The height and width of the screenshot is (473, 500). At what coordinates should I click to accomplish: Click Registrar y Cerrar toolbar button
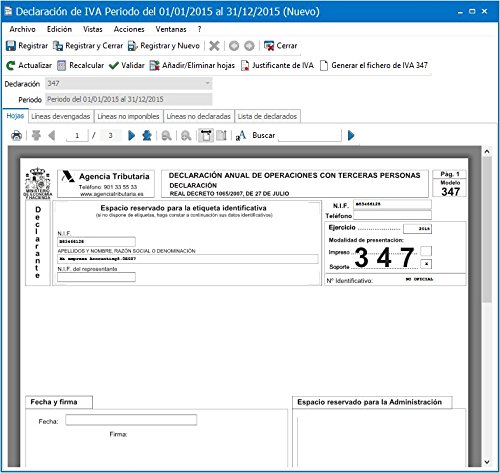88,46
